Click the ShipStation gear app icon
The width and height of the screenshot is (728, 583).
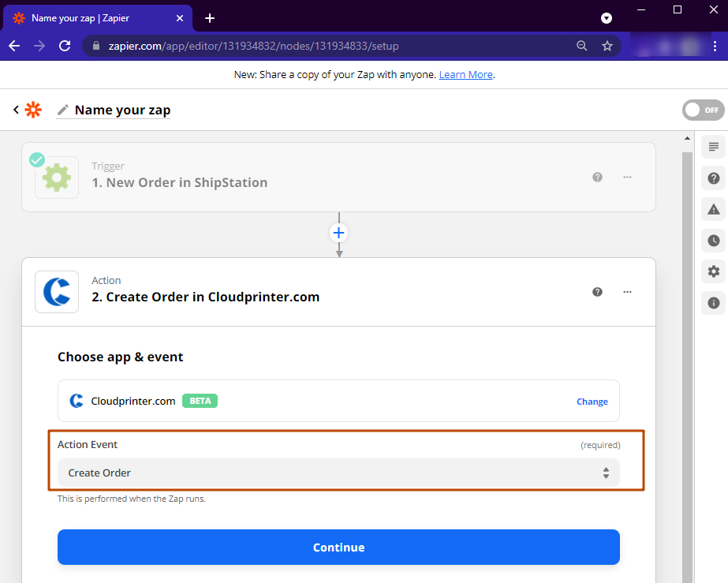pyautogui.click(x=57, y=178)
